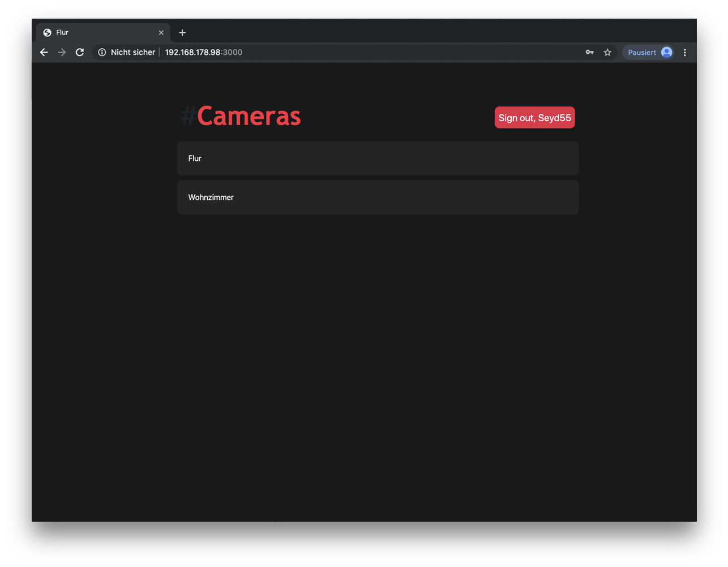
Task: Open the Chrome three-dot menu
Action: (685, 52)
